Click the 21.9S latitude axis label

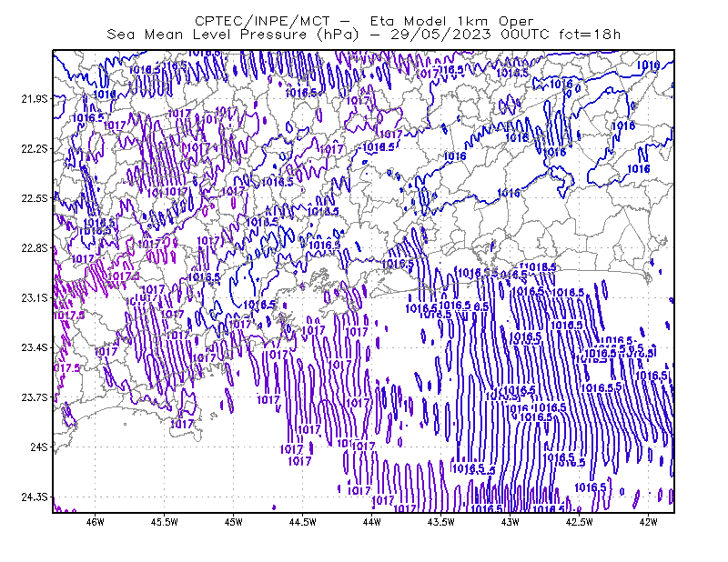[35, 98]
